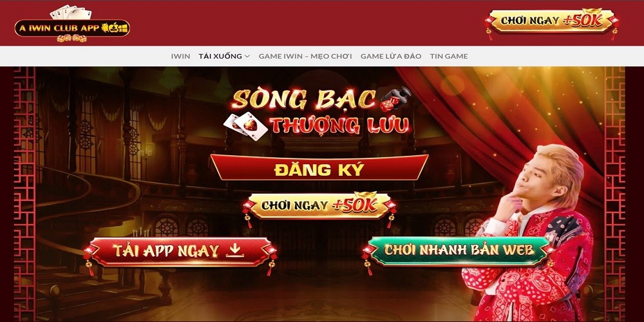The image size is (644, 322).
Task: Open the Tin Game section
Action: [449, 56]
